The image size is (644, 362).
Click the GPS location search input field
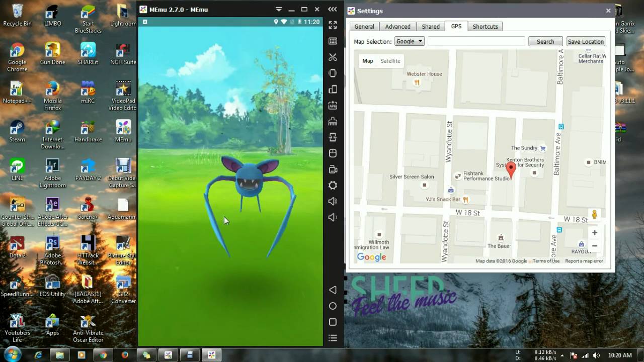[476, 41]
